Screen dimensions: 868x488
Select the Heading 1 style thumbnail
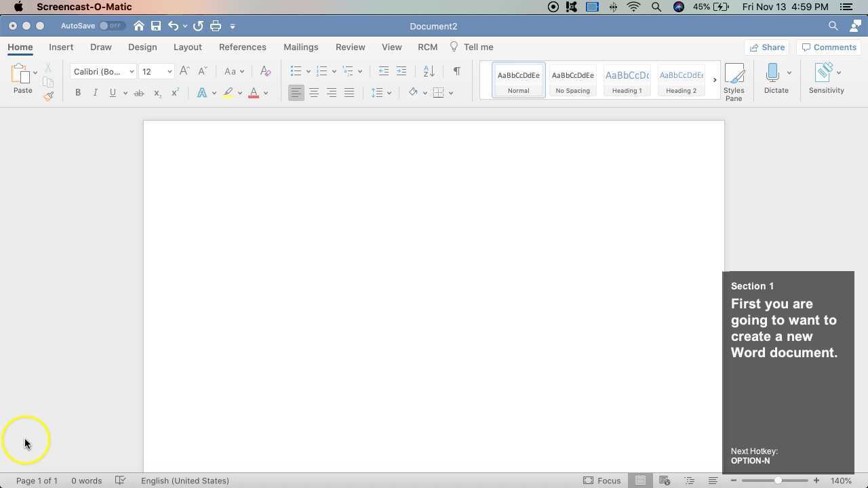tap(626, 79)
